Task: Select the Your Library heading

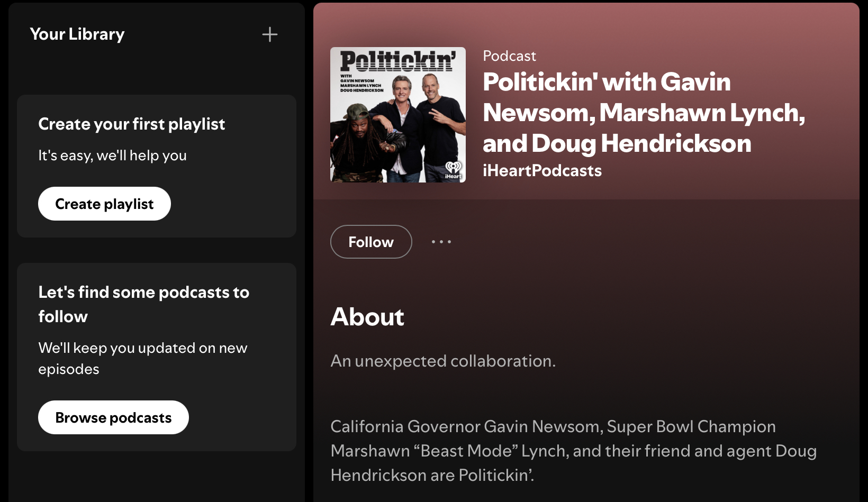Action: (77, 34)
